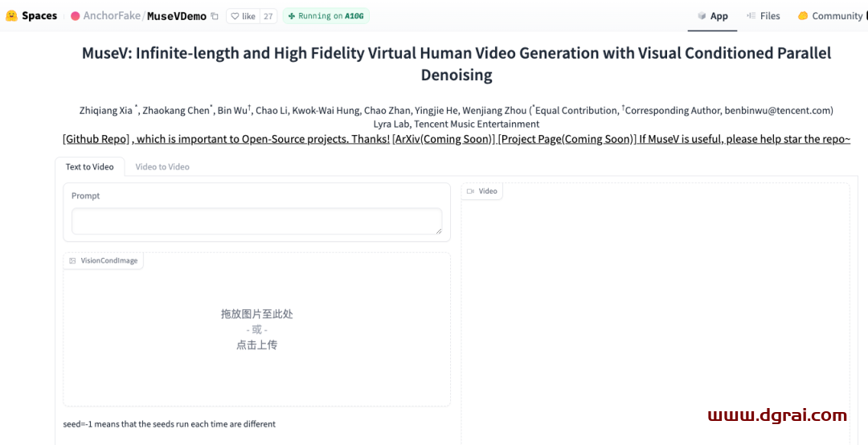Click the Hugging Face Spaces logo
Screen dimensions: 868x445
pyautogui.click(x=11, y=15)
